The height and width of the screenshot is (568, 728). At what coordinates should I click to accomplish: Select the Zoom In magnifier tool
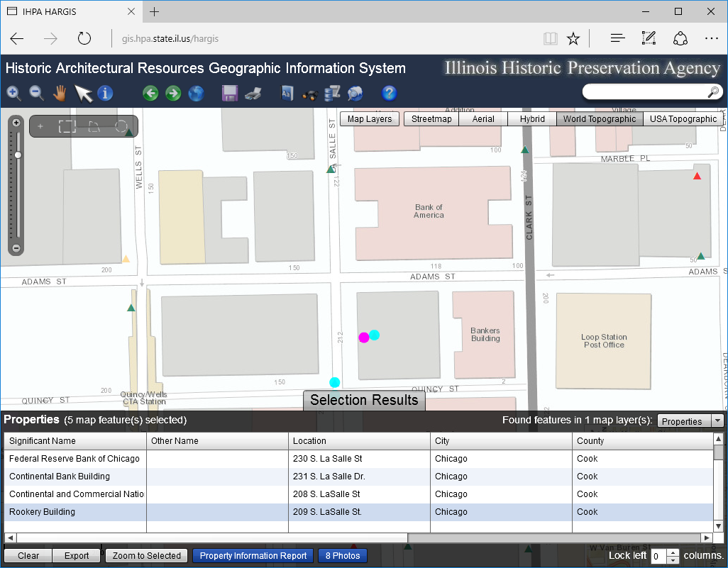(x=13, y=93)
